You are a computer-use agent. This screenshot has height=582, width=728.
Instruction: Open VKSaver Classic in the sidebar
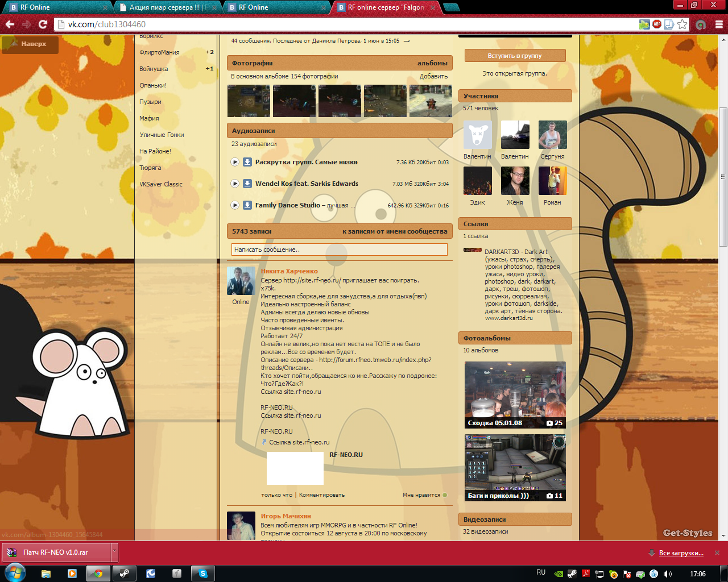click(x=161, y=184)
